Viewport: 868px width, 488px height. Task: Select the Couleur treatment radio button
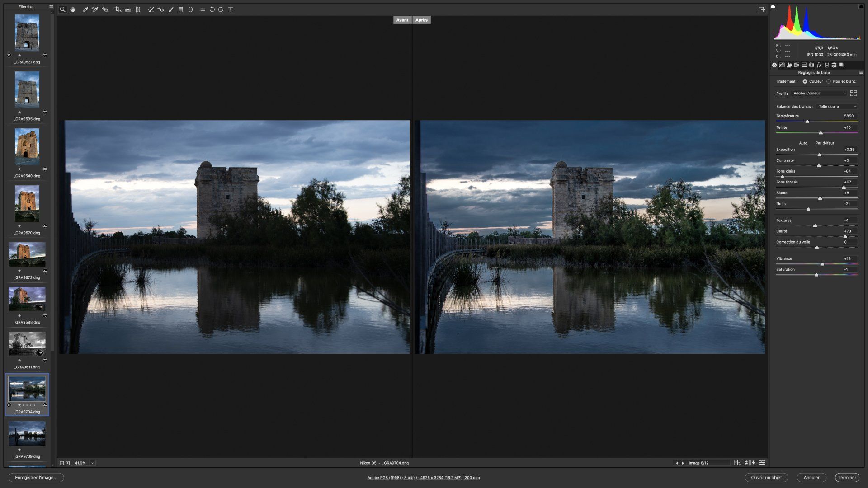805,81
